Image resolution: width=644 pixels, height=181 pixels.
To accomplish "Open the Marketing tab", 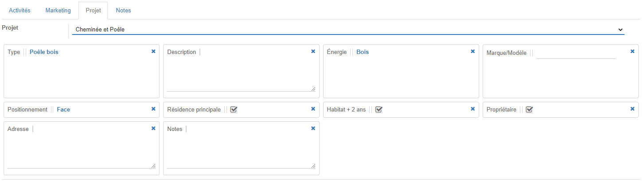I will coord(58,10).
